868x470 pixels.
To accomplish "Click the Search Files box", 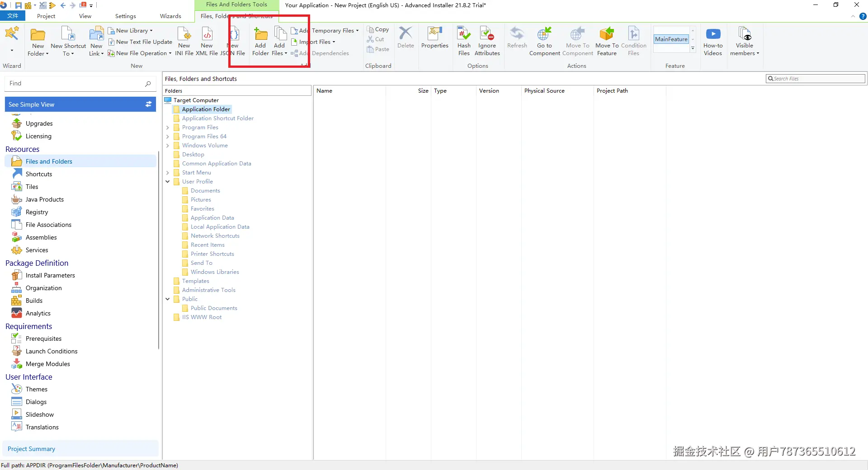I will 816,79.
